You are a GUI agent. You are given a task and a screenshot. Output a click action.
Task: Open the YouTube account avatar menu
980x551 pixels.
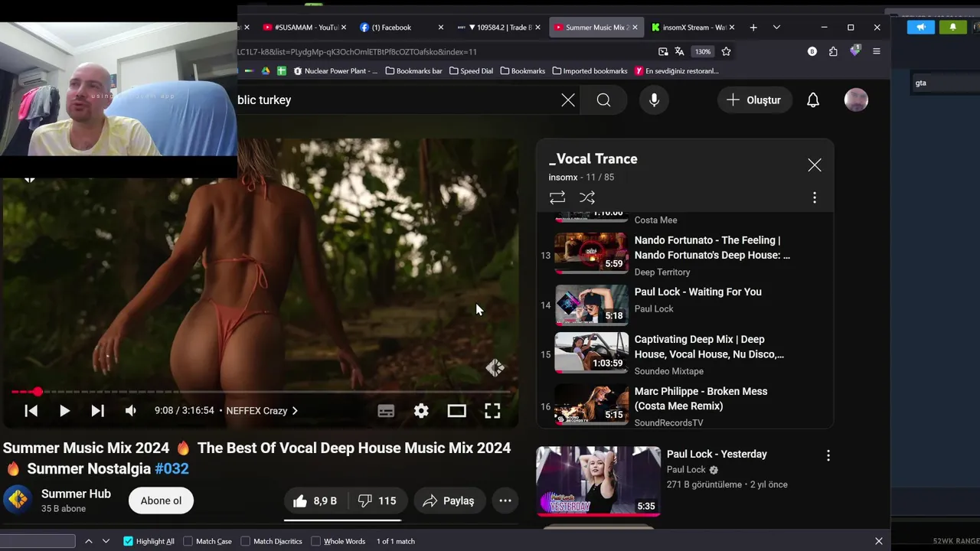click(x=856, y=100)
